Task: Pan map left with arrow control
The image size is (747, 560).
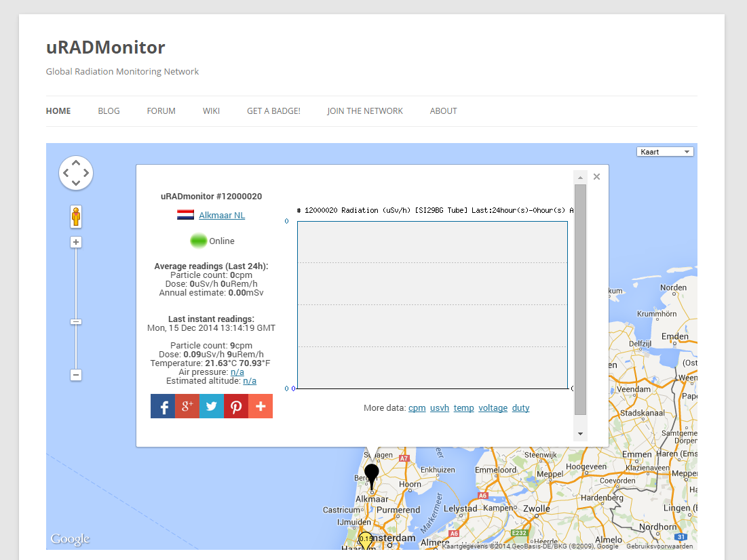Action: click(x=66, y=173)
